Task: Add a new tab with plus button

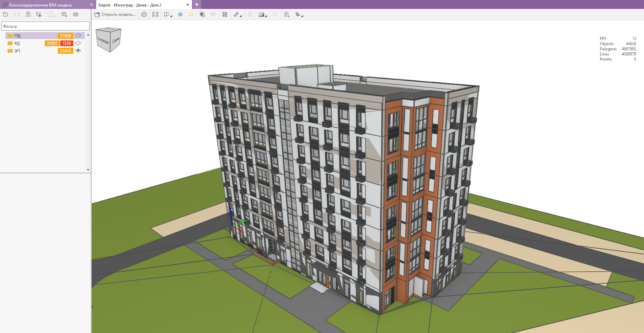Action: tap(197, 5)
